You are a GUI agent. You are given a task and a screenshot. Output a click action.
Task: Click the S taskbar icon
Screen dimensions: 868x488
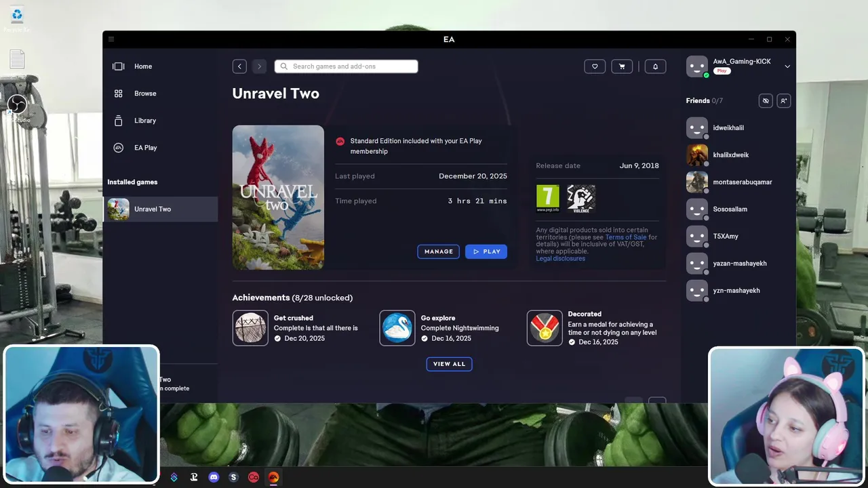coord(233,477)
